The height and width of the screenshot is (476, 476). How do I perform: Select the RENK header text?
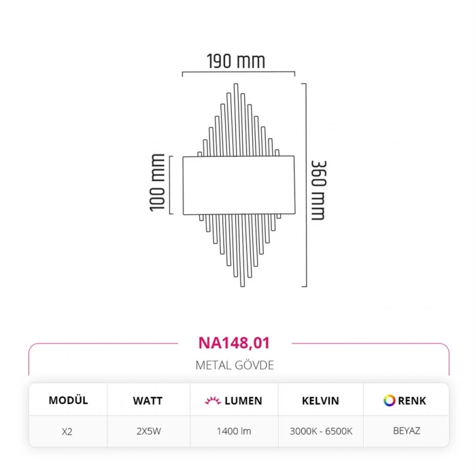click(x=413, y=401)
